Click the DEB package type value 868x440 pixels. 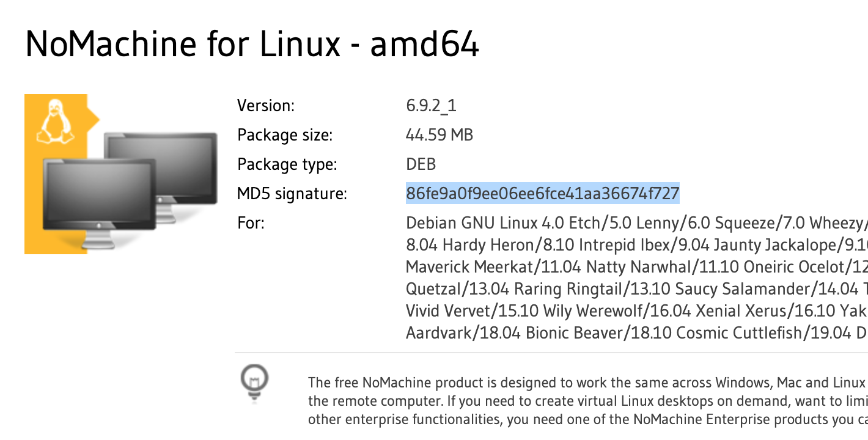pyautogui.click(x=421, y=164)
